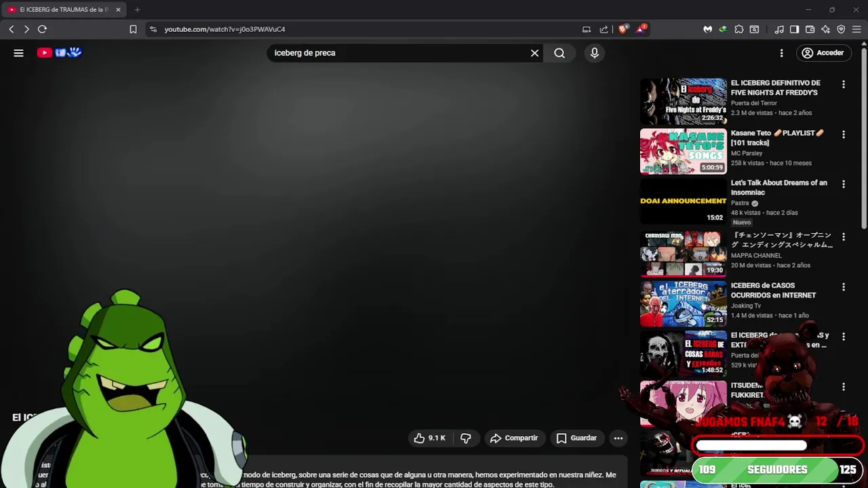The width and height of the screenshot is (868, 488).
Task: Start voice search with the microphone
Action: tap(595, 53)
